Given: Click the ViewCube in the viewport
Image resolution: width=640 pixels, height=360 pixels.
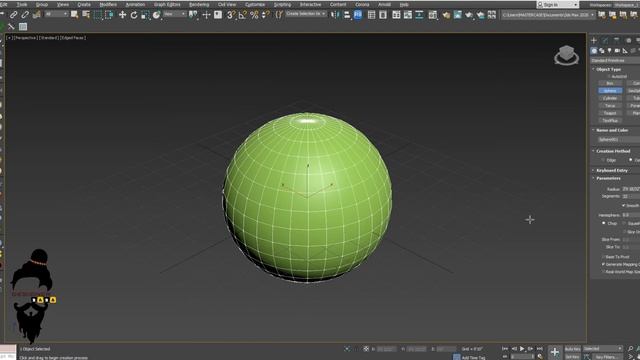Looking at the screenshot, I should pyautogui.click(x=566, y=55).
